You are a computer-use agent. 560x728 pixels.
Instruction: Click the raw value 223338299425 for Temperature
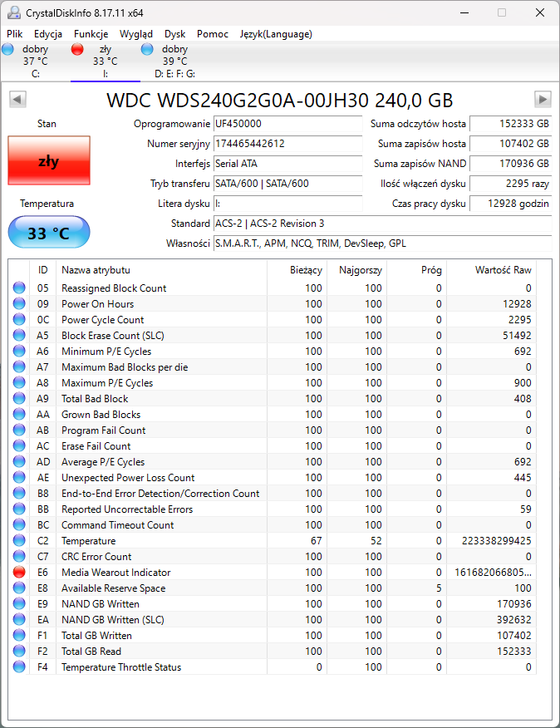[496, 540]
